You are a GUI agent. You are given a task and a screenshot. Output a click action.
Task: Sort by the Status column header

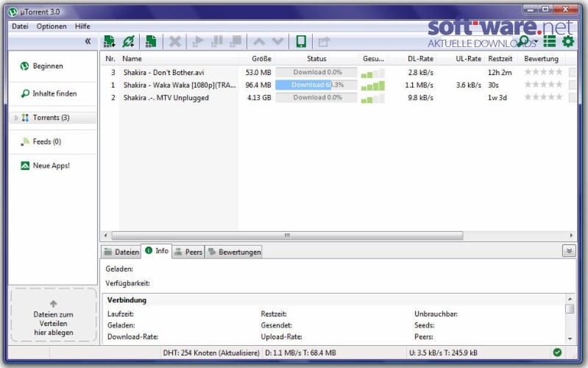[x=316, y=59]
